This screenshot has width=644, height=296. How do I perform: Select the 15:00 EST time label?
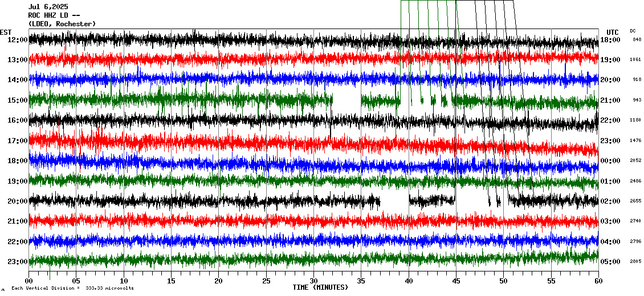[x=18, y=100]
